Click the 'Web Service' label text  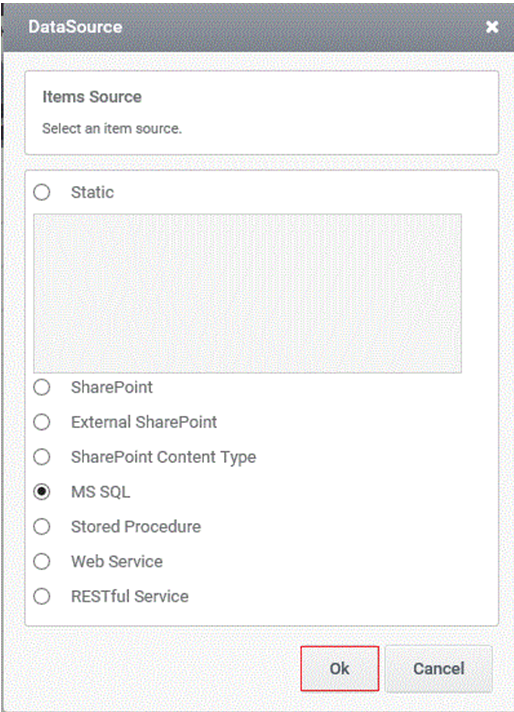click(x=117, y=562)
